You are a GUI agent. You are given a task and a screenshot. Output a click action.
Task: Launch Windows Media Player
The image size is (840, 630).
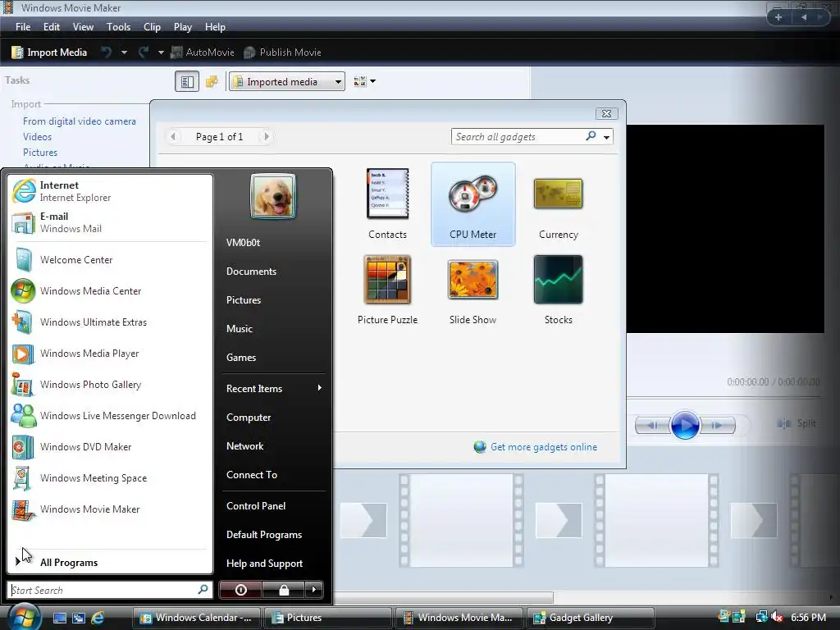click(x=110, y=353)
